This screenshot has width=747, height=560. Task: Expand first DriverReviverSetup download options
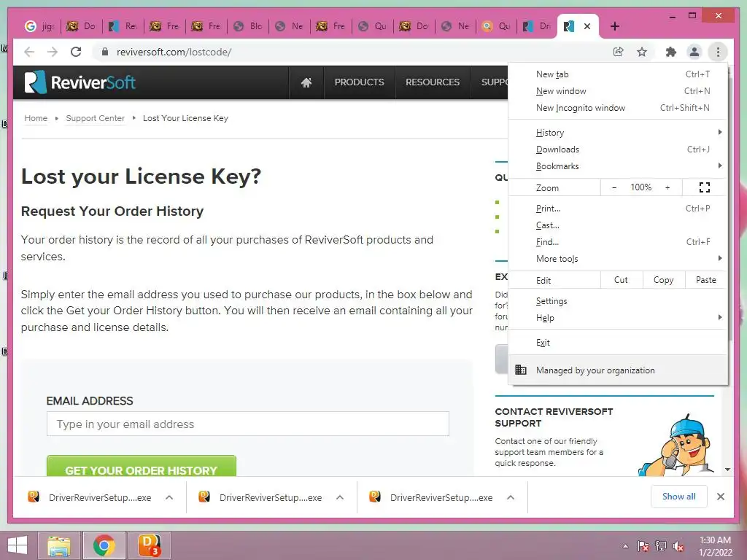point(169,497)
